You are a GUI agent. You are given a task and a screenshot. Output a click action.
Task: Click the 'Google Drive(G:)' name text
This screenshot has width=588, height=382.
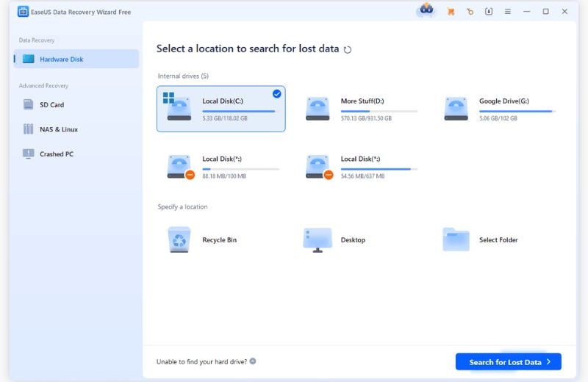tap(504, 101)
